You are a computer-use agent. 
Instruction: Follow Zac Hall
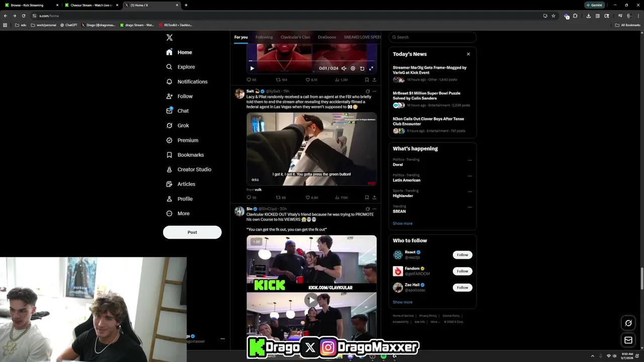coord(462,288)
